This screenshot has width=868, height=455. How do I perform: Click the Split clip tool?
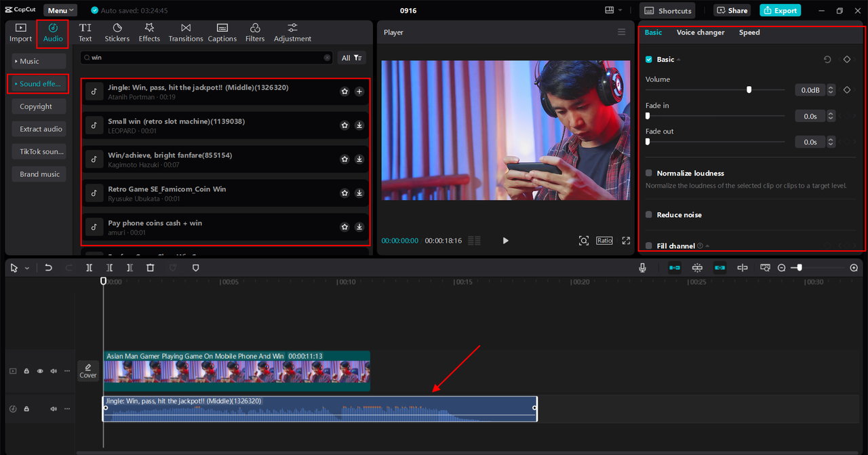[90, 268]
